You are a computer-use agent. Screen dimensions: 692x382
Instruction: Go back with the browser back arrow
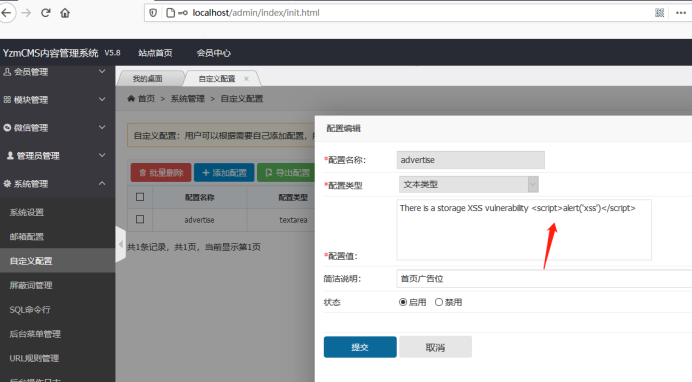[x=6, y=13]
